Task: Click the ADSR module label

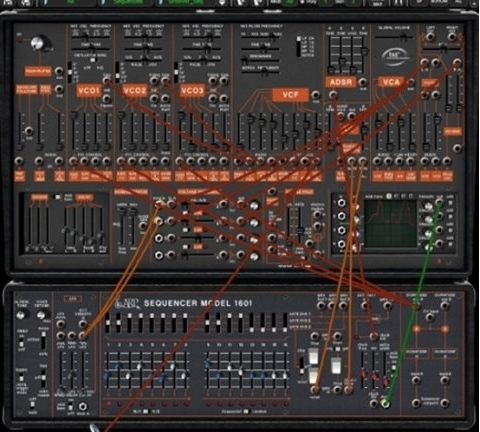Action: point(340,82)
